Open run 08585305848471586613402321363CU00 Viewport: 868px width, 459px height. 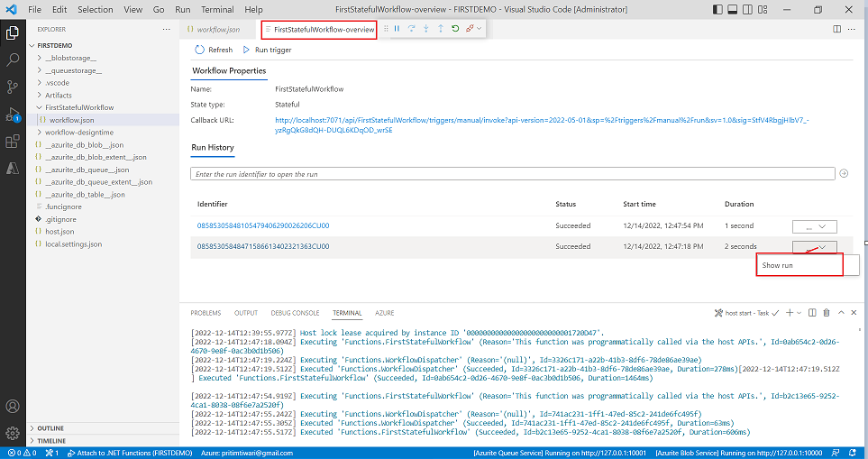click(x=263, y=246)
